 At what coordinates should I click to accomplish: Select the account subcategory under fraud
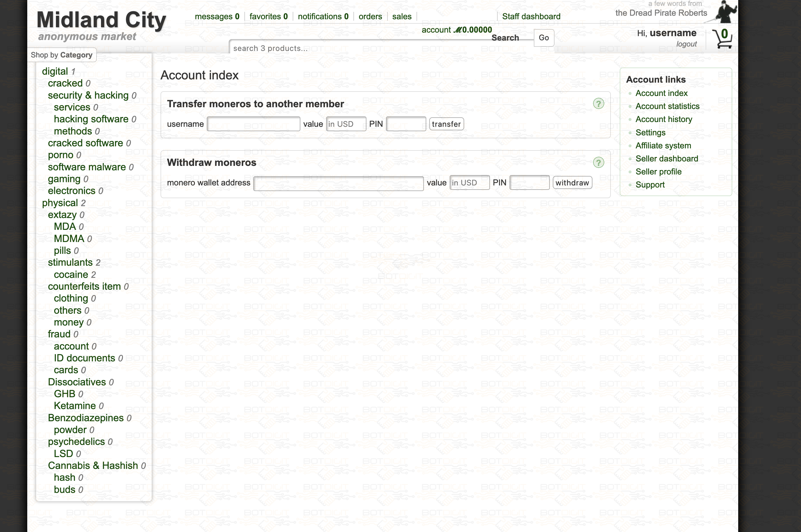(71, 346)
